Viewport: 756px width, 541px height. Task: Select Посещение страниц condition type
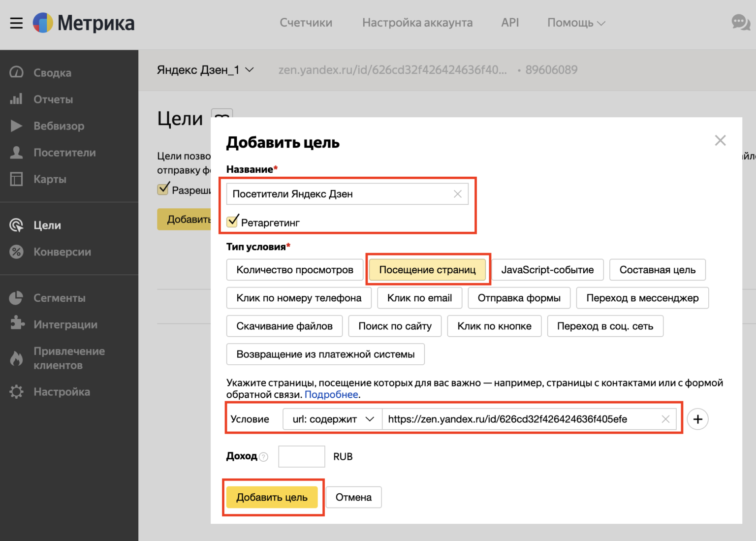[427, 270]
